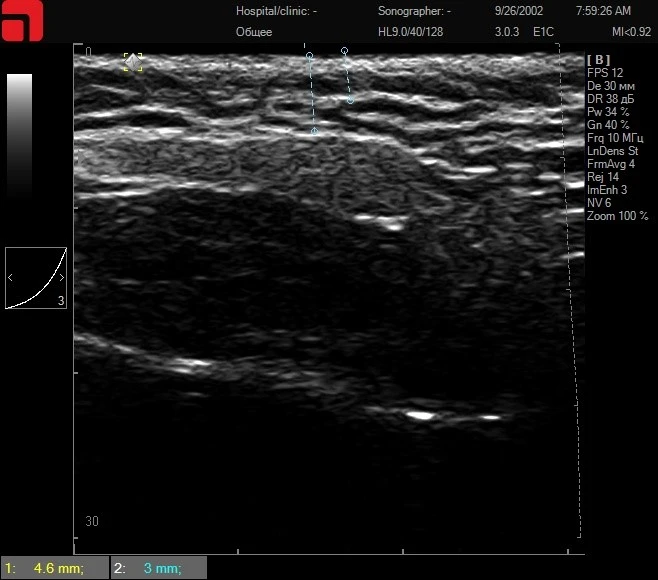Click the Sonographer field

tap(415, 12)
